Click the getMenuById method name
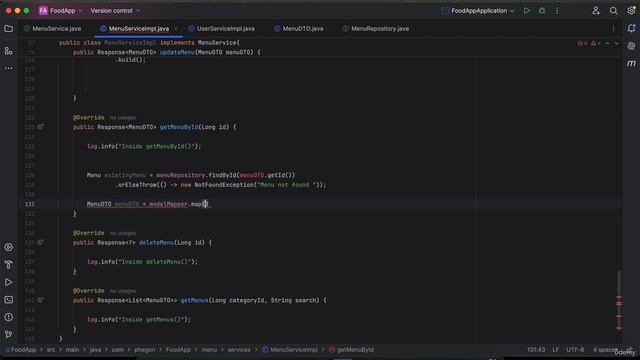Viewport: 640px width, 360px height. point(179,127)
